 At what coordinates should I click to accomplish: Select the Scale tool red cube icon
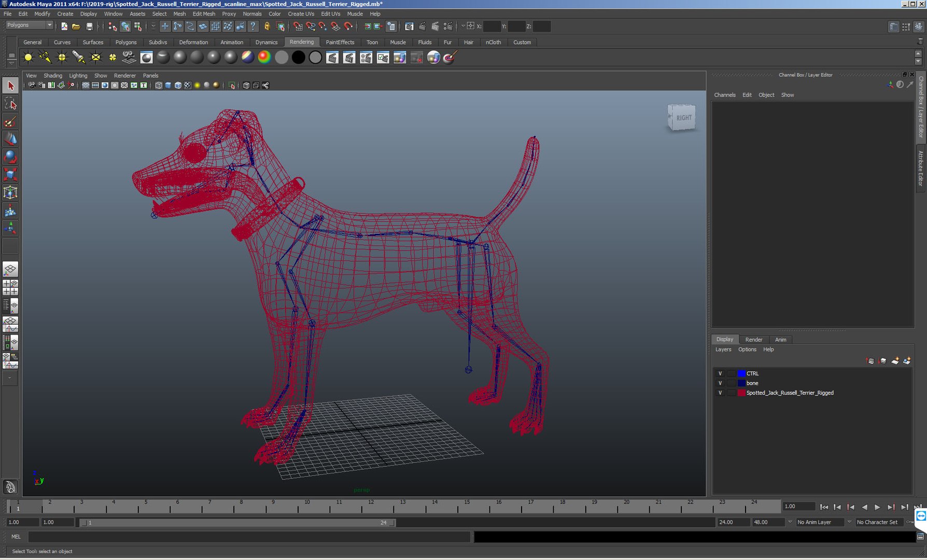10,175
